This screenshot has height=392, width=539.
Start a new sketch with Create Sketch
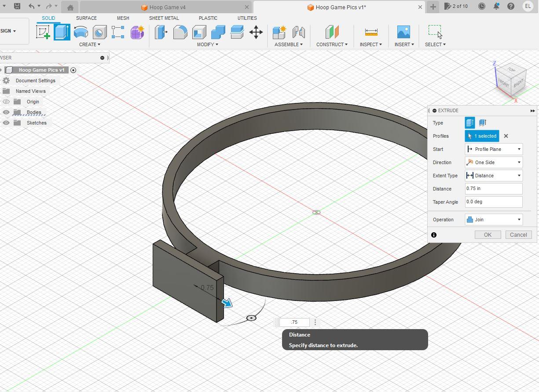click(x=43, y=32)
